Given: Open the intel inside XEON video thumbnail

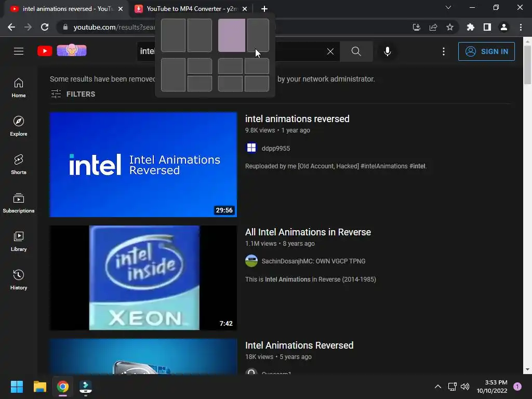Looking at the screenshot, I should tap(143, 278).
